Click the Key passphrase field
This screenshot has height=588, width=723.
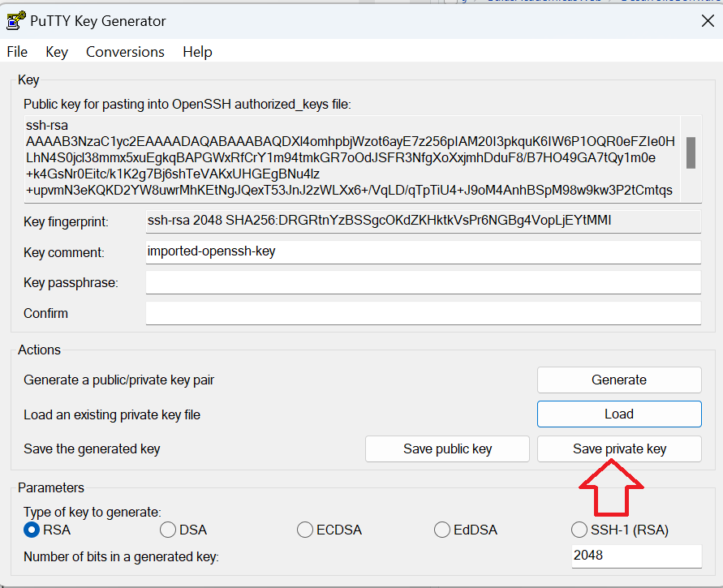pyautogui.click(x=424, y=282)
